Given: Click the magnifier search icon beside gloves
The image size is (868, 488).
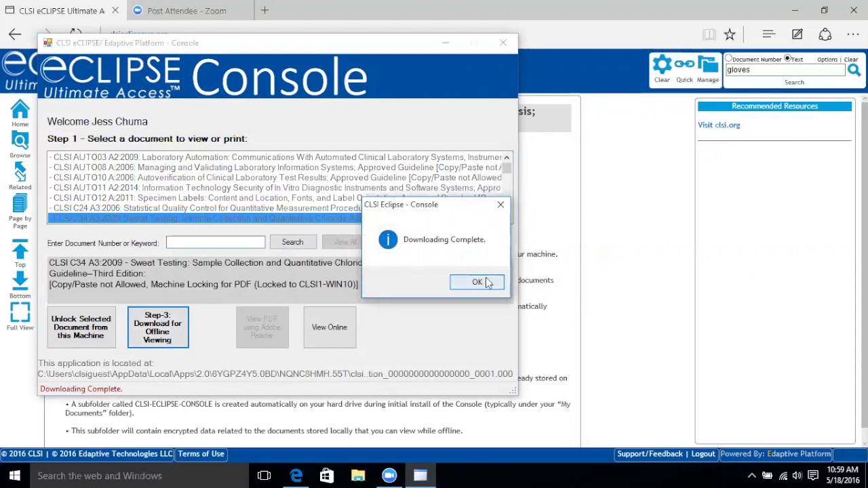Looking at the screenshot, I should [854, 70].
